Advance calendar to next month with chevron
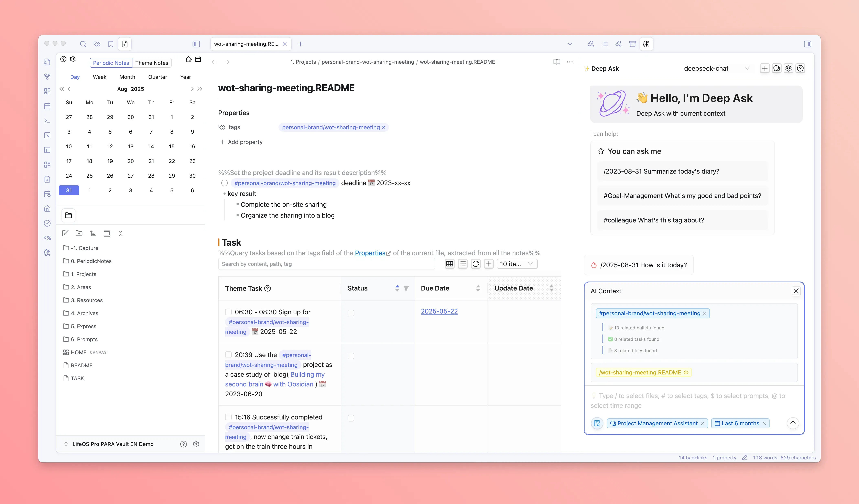This screenshot has width=859, height=504. [192, 89]
